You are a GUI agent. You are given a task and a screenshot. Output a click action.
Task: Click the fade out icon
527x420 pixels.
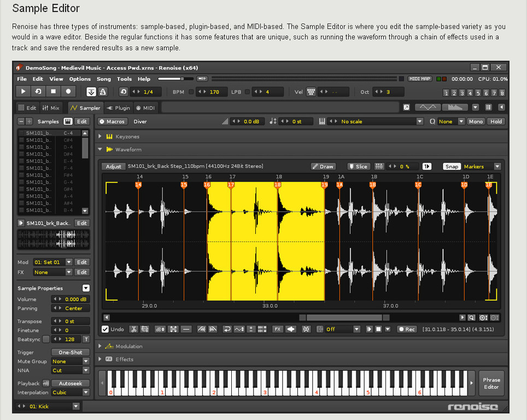213,329
